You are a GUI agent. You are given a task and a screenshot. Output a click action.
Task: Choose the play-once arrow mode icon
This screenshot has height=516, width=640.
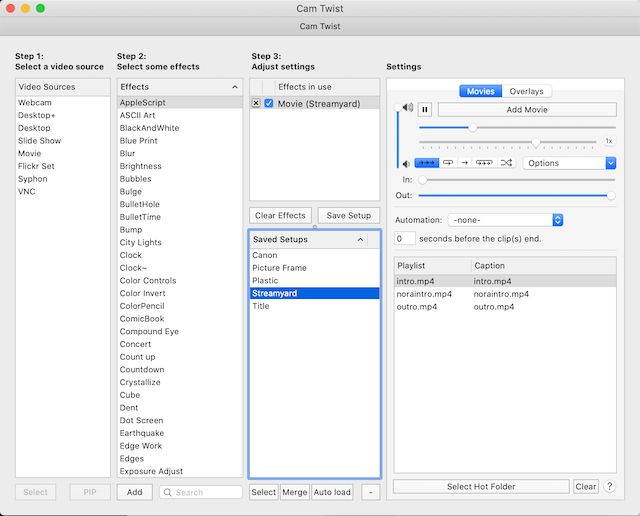point(464,163)
